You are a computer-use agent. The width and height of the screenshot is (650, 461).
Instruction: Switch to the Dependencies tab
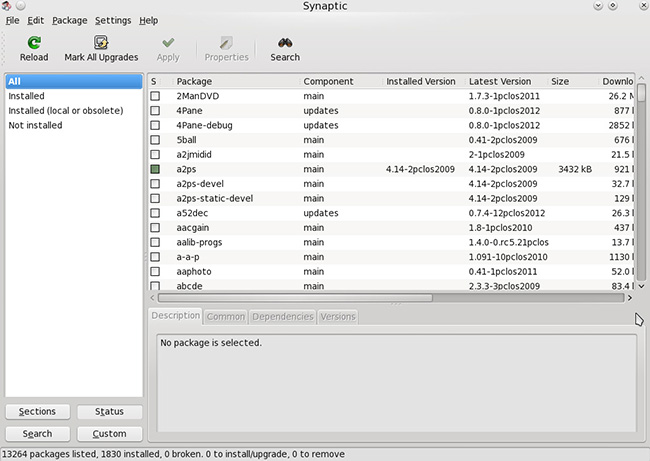pos(283,317)
